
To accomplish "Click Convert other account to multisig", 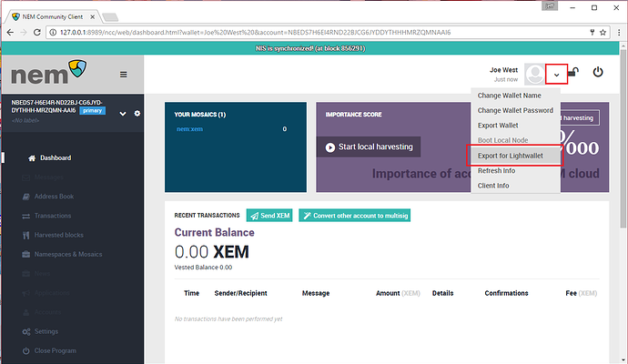I will [x=354, y=216].
